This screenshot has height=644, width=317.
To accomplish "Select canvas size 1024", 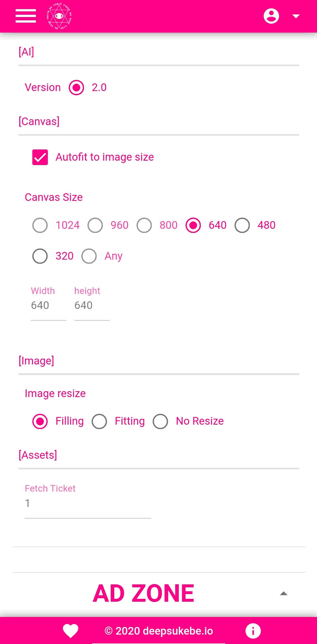I will (x=40, y=225).
